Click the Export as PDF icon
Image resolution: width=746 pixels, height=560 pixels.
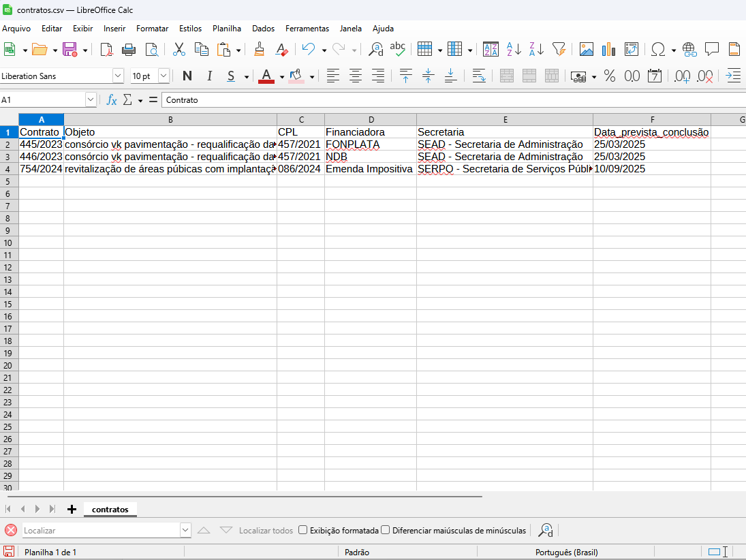click(106, 49)
